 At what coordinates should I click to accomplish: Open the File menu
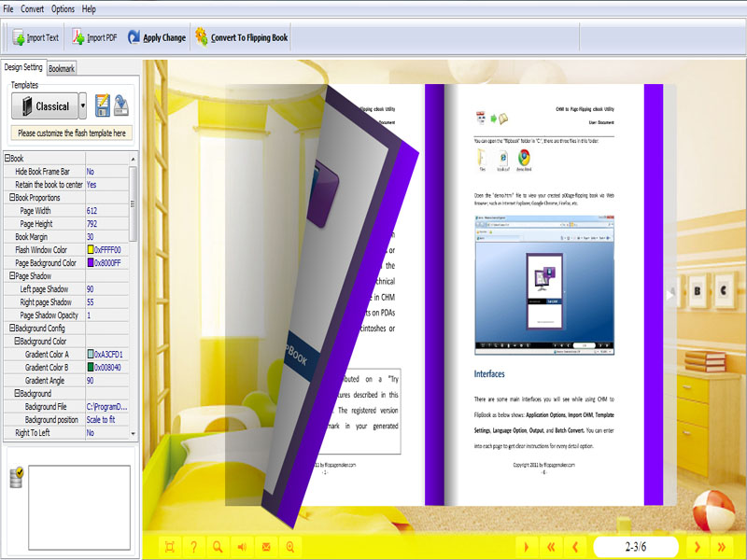click(8, 8)
